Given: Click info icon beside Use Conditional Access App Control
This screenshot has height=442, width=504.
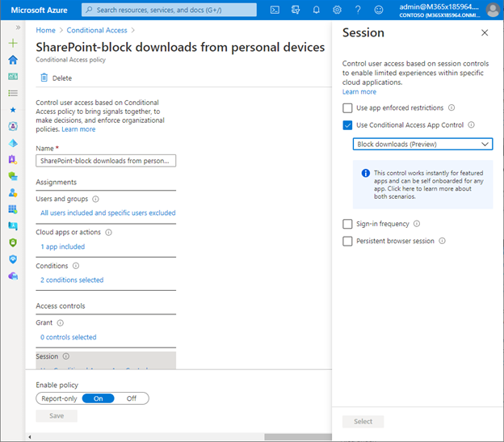Looking at the screenshot, I should [x=471, y=124].
